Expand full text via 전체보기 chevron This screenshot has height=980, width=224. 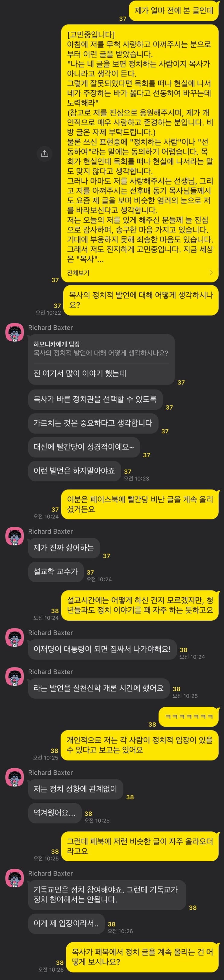(x=211, y=272)
